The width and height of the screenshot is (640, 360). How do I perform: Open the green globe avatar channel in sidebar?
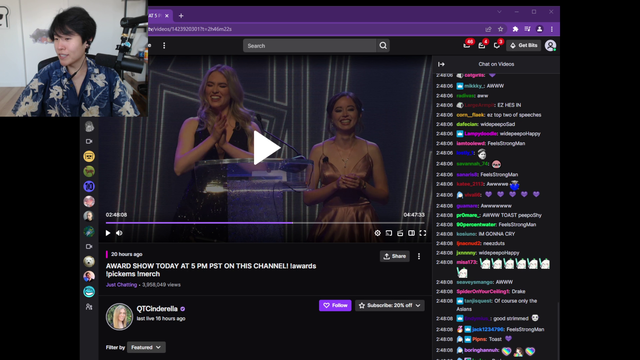pyautogui.click(x=89, y=231)
